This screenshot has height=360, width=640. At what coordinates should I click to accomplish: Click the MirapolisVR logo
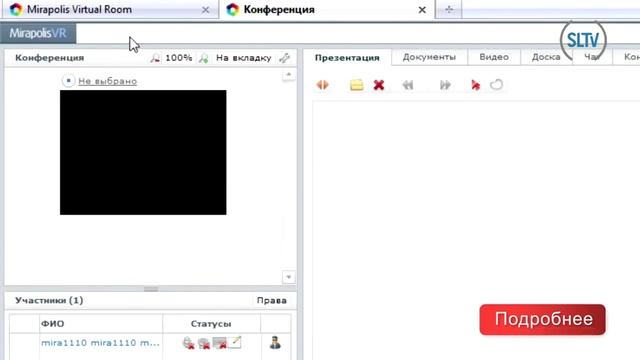38,33
